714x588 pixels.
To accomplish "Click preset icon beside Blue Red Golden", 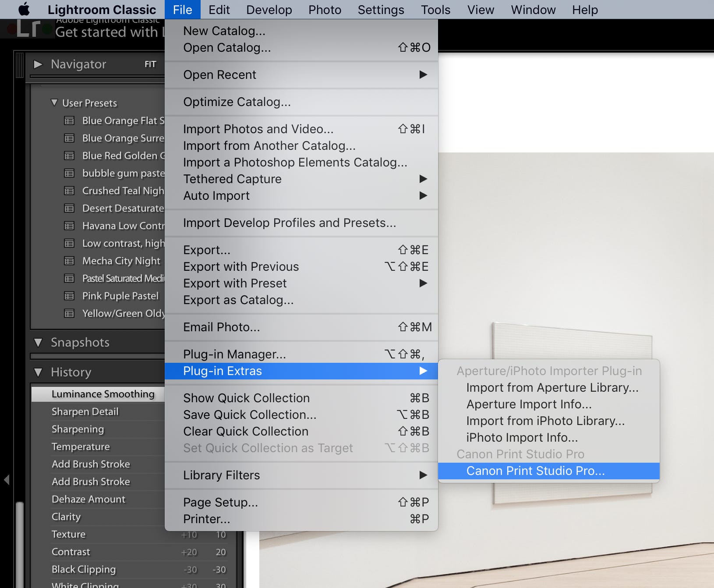I will 69,156.
